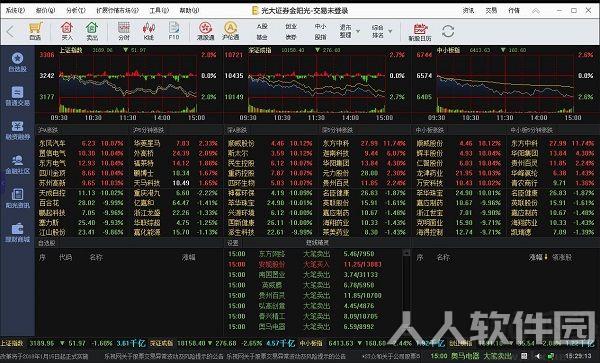Open 阳光资讯 in the left sidebar

(x=17, y=199)
